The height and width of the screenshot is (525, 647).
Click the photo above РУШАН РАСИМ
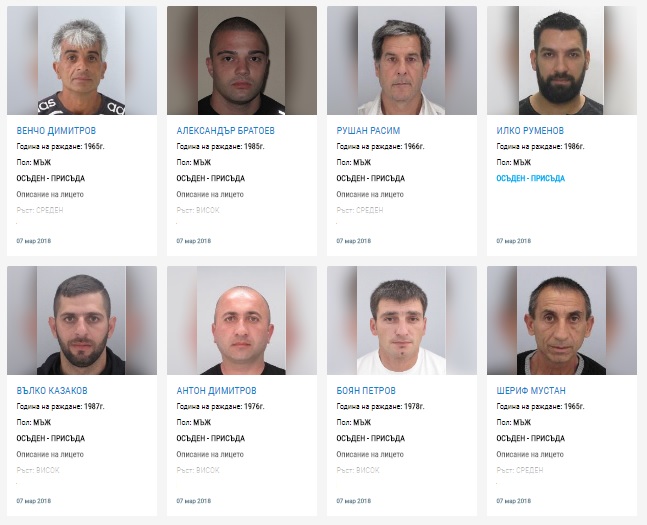[402, 60]
